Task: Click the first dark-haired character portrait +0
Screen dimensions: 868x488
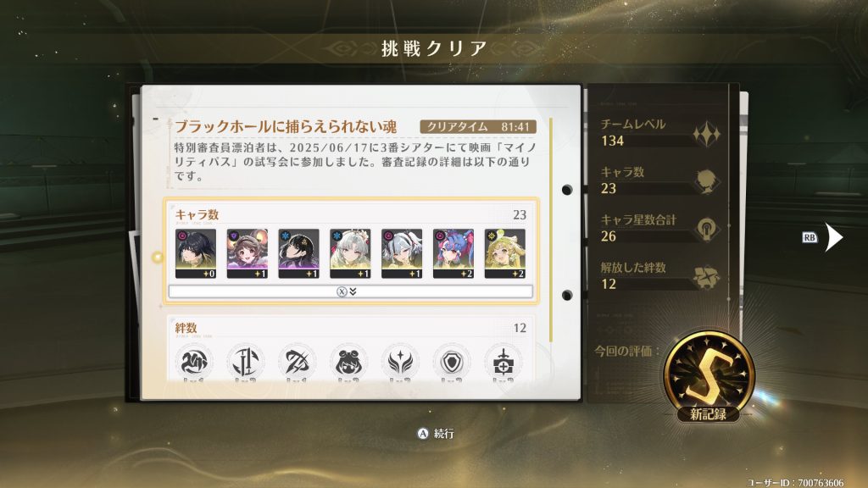Action: coord(196,253)
